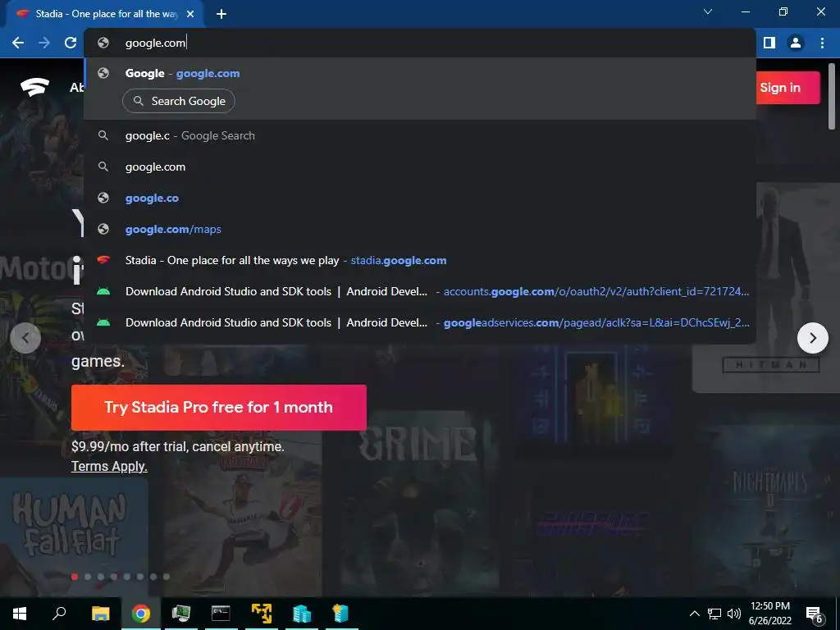840x630 pixels.
Task: Open a new browser tab
Action: point(221,14)
